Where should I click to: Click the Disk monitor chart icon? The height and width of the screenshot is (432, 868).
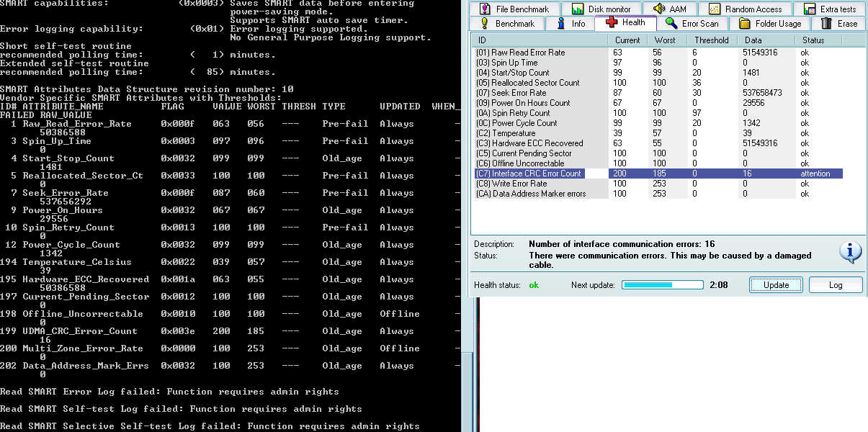coord(577,9)
